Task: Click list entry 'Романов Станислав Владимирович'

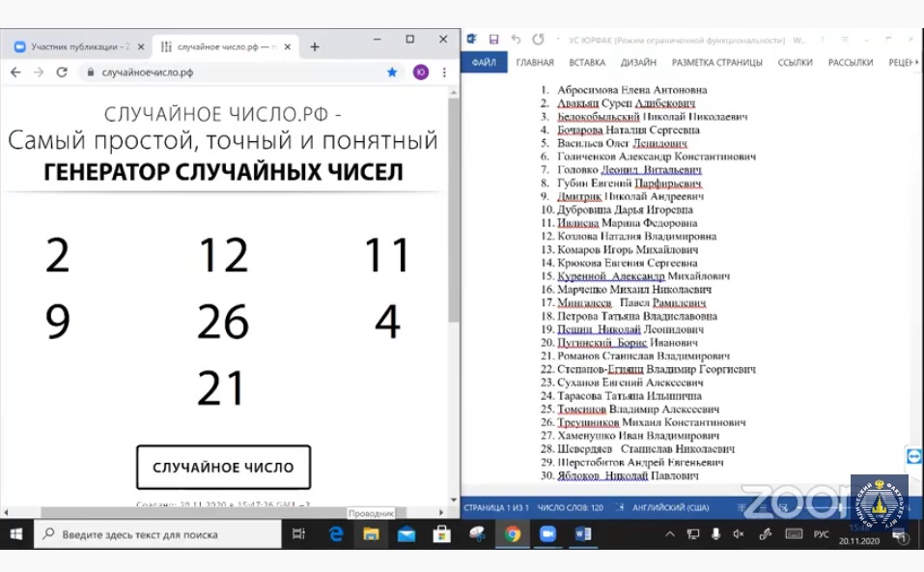Action: click(643, 357)
